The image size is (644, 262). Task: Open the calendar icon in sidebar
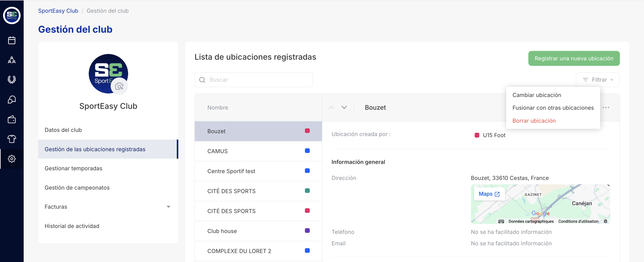pyautogui.click(x=11, y=40)
